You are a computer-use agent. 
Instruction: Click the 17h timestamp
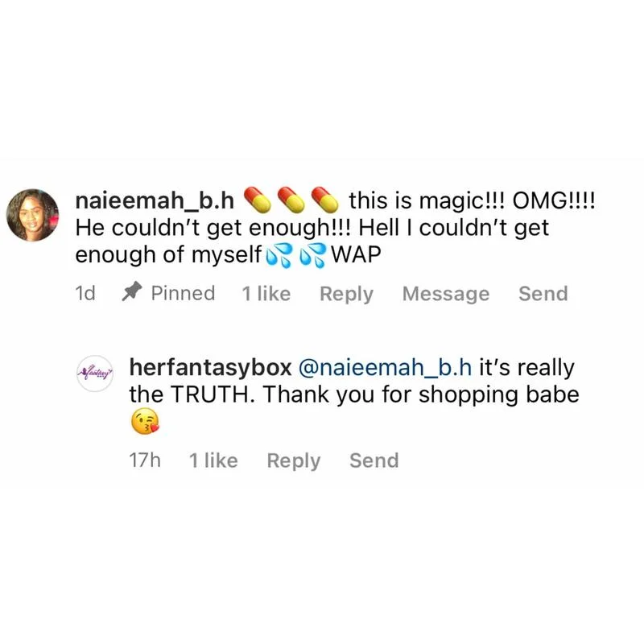coord(145,460)
